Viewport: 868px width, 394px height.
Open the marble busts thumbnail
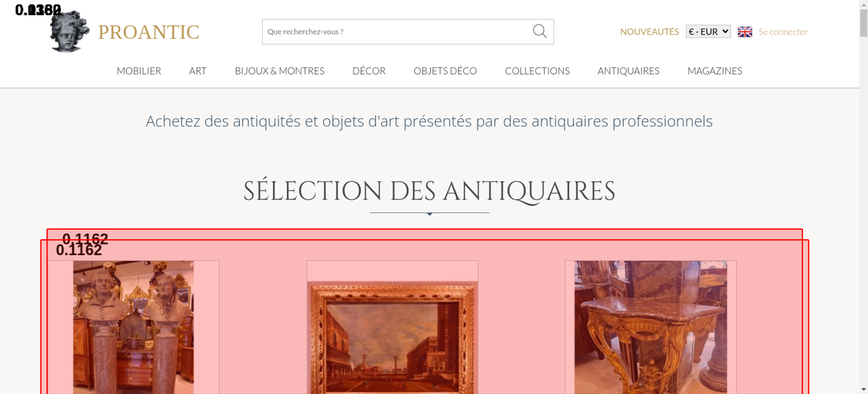click(133, 327)
